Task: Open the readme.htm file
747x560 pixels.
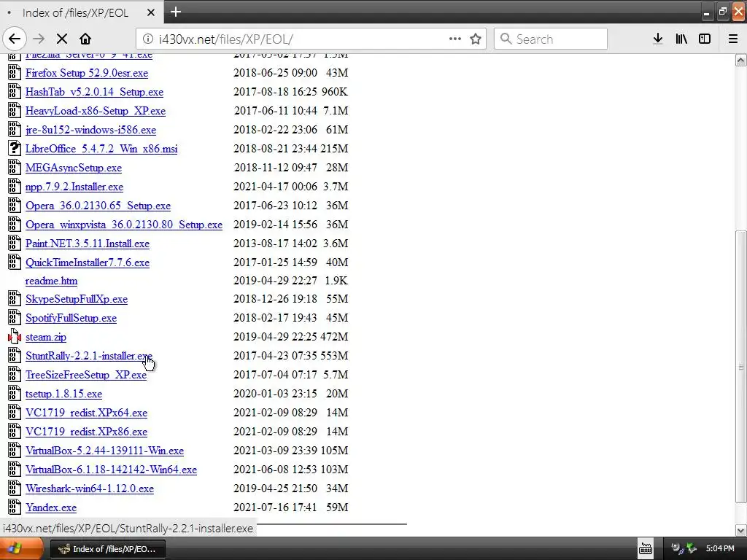Action: click(51, 281)
